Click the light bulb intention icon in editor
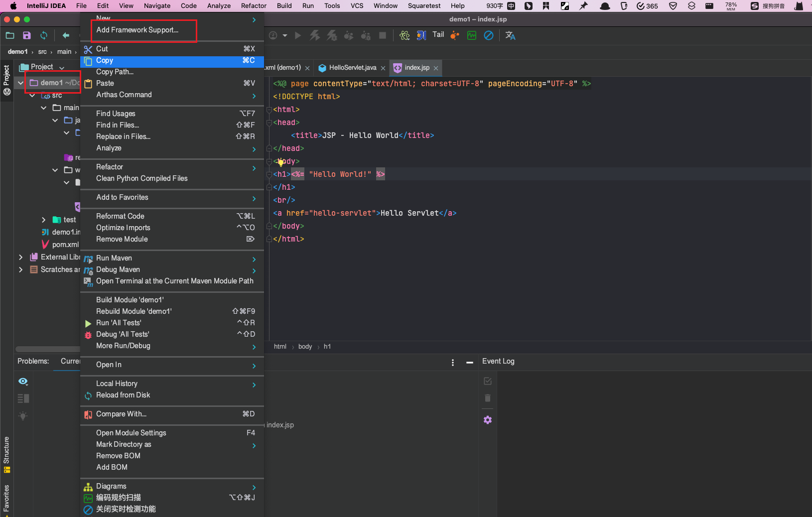The height and width of the screenshot is (517, 812). pyautogui.click(x=281, y=162)
